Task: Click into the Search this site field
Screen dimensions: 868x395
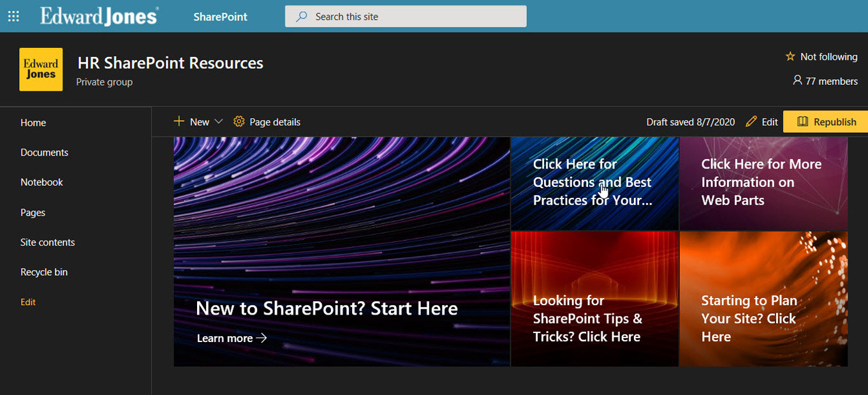Action: tap(406, 17)
